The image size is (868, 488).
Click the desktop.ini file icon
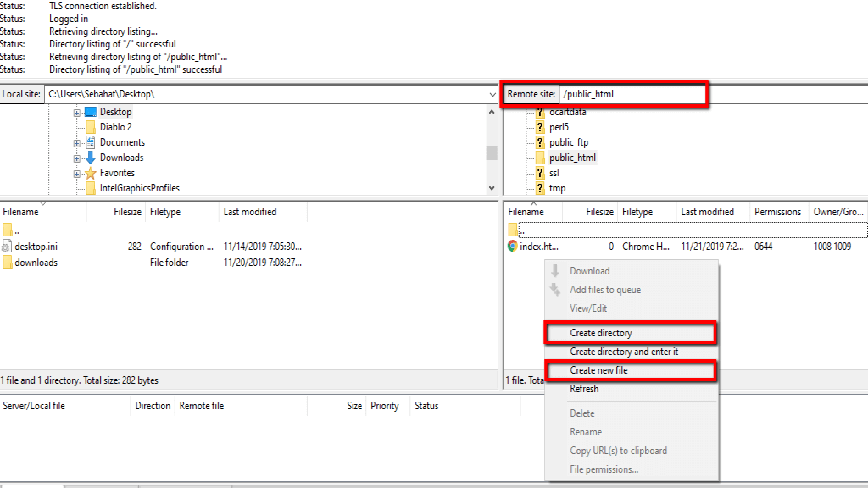(7, 247)
